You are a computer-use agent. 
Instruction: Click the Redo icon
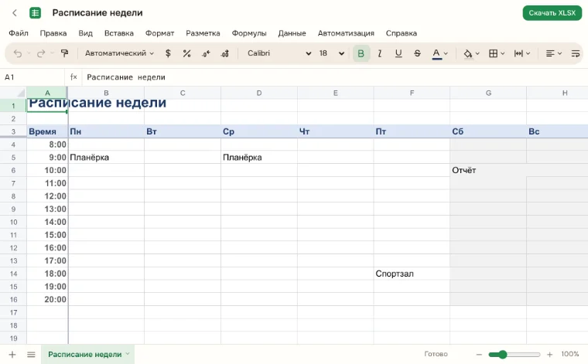[41, 53]
